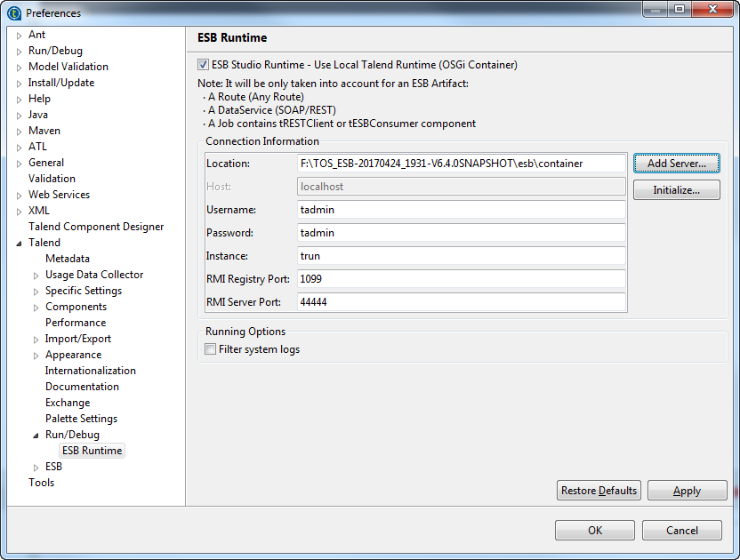
Task: Click into the Location path field
Action: click(x=461, y=164)
